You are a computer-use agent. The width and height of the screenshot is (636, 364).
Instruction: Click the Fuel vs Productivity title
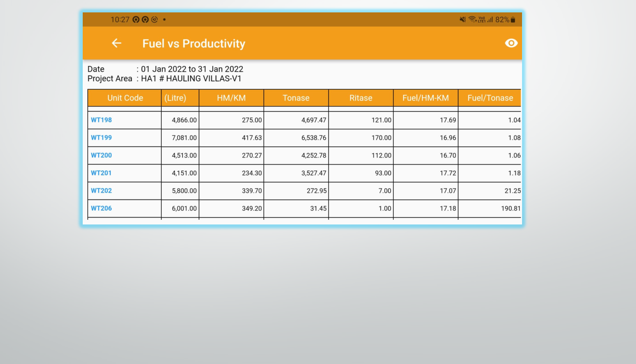click(193, 44)
